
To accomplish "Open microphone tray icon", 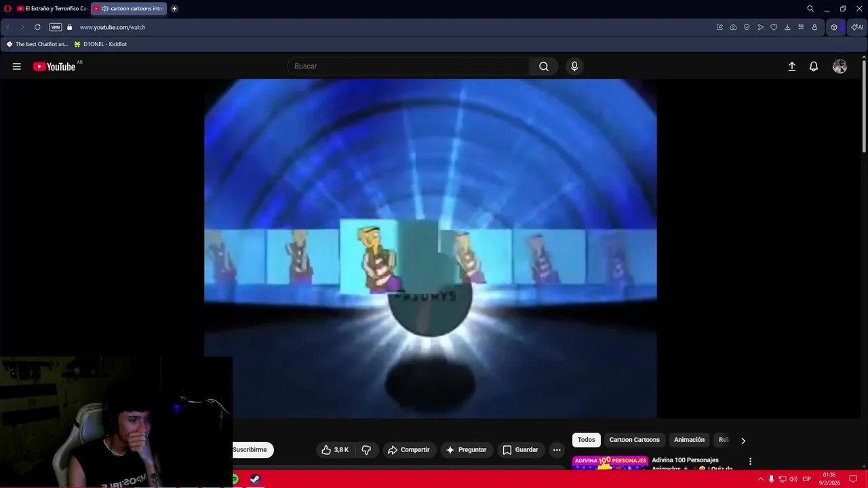I will click(771, 479).
